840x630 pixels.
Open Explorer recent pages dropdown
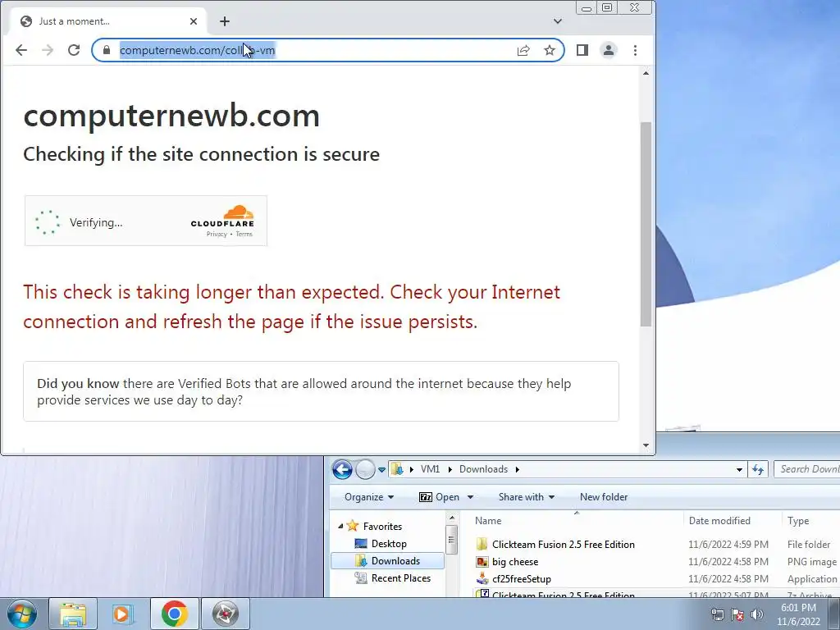[381, 470]
